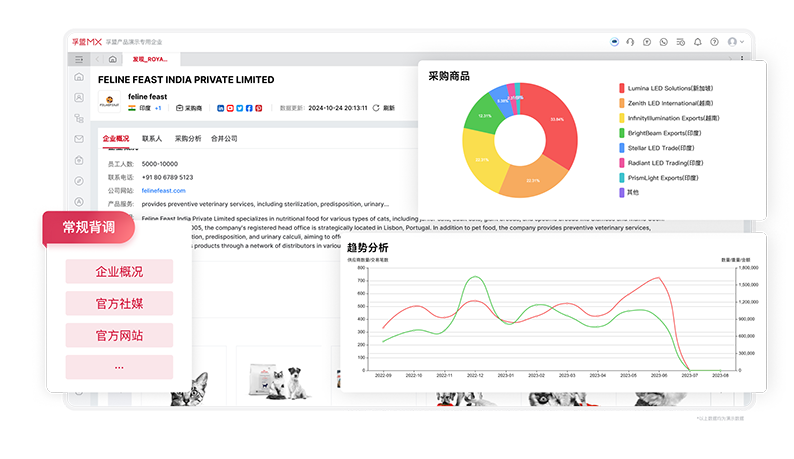Click the red 33.94% donut segment
This screenshot has width=794, height=459.
click(x=558, y=120)
